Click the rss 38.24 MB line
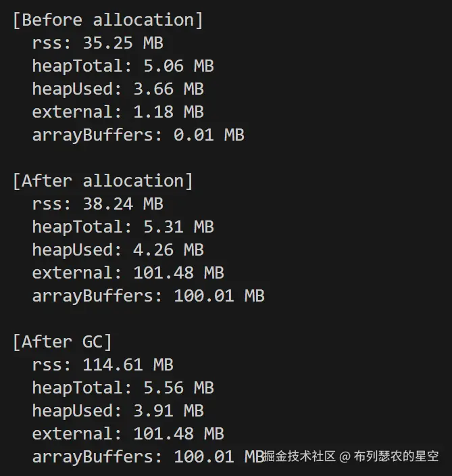Image resolution: width=452 pixels, height=476 pixels. 97,204
